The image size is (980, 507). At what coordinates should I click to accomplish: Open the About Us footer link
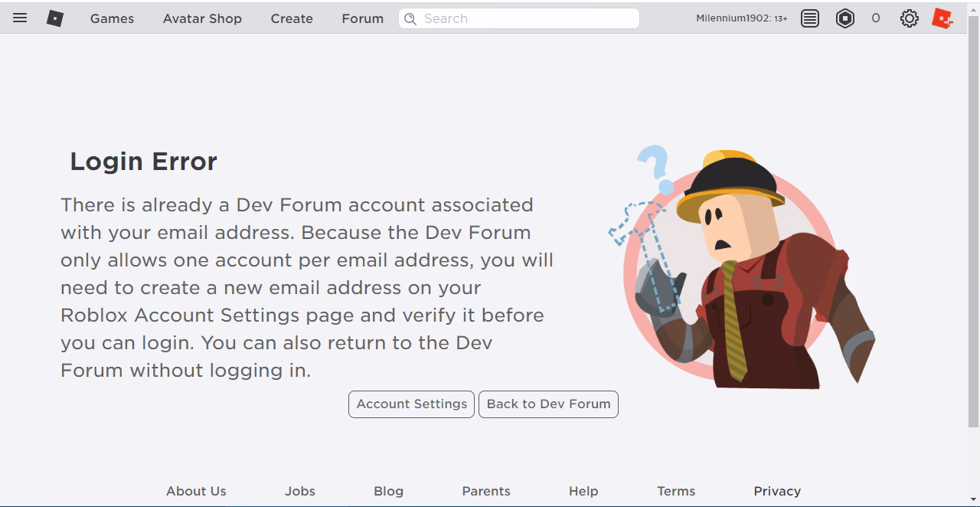coord(196,491)
